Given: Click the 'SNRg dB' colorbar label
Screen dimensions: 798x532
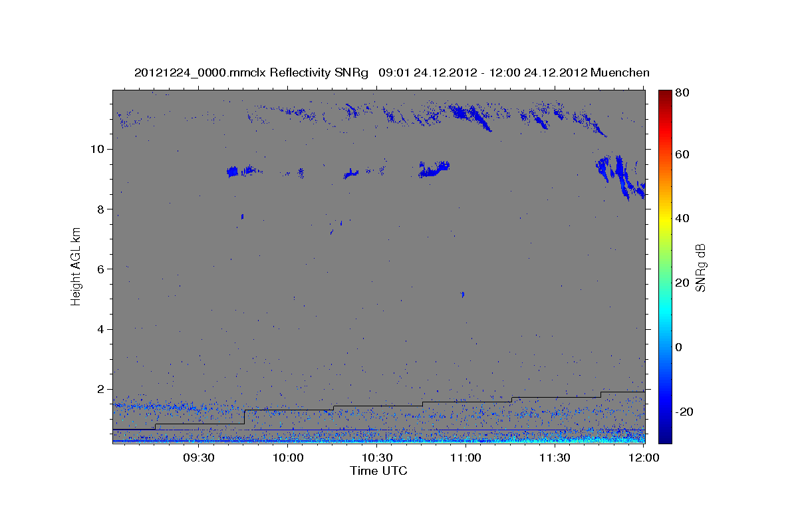Looking at the screenshot, I should (700, 268).
